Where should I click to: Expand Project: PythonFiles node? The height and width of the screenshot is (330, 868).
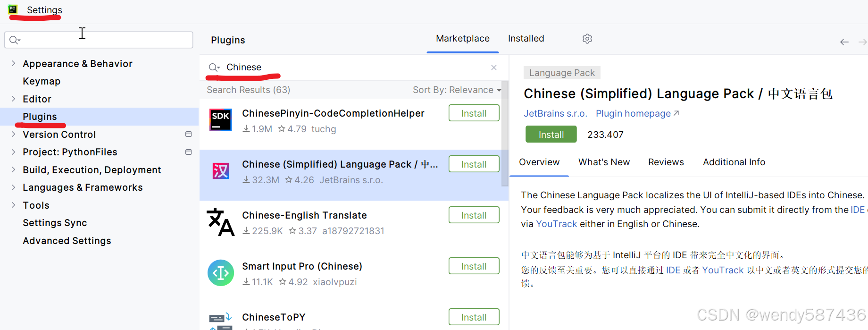pyautogui.click(x=13, y=152)
